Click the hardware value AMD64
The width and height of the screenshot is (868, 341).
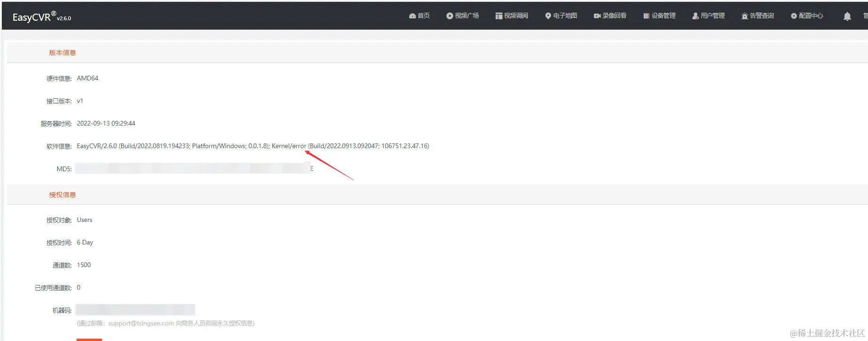pos(87,79)
